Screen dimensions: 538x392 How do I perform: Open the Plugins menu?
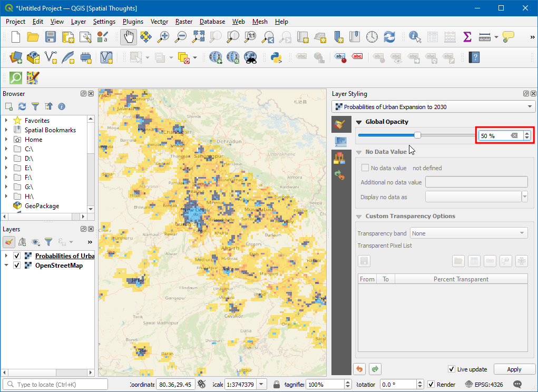tap(133, 22)
